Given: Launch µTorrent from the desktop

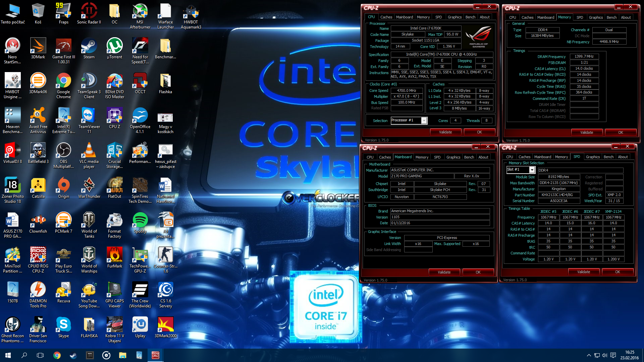Looking at the screenshot, I should click(x=114, y=49).
